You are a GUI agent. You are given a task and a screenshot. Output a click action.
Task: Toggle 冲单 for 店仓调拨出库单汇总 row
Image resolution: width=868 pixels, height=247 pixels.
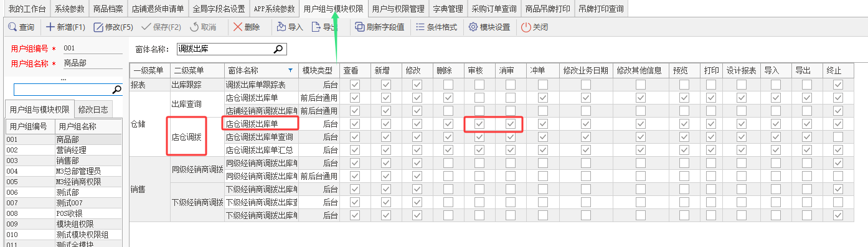[x=542, y=150]
